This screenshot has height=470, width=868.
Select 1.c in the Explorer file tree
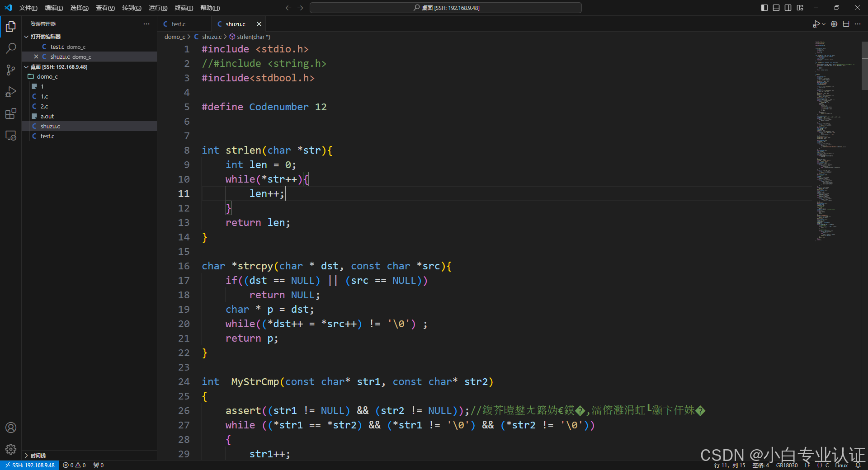(44, 96)
